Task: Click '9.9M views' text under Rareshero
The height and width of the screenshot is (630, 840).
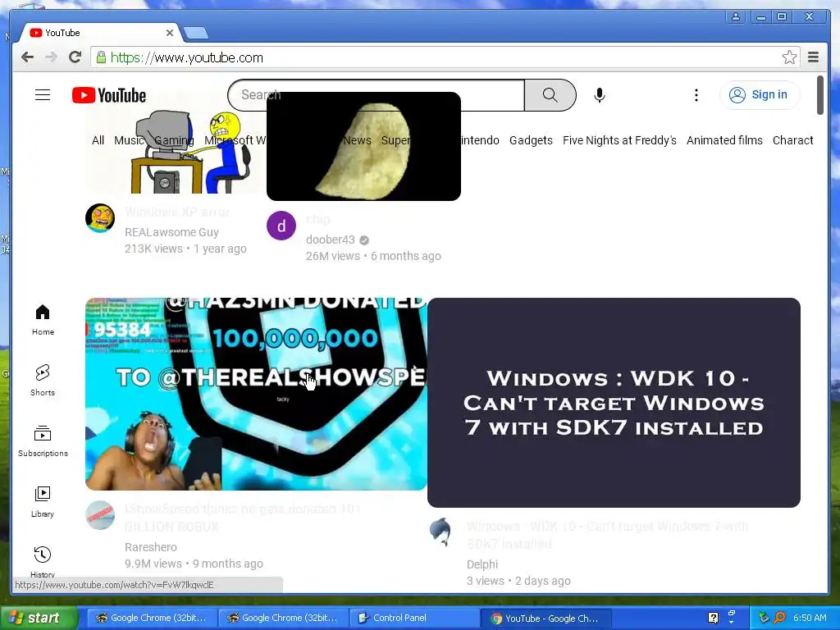Action: coord(153,564)
